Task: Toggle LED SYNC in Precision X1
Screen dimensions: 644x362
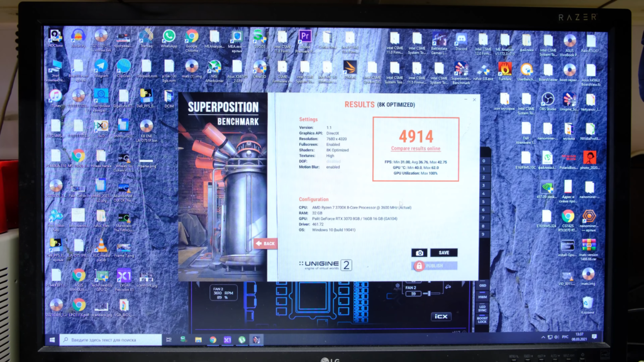Action: tap(482, 307)
